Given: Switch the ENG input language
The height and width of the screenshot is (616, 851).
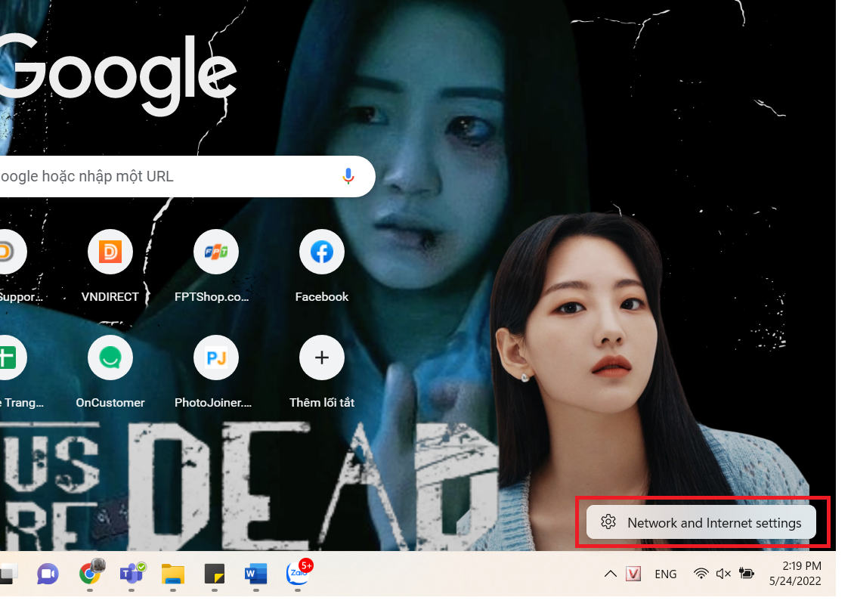Looking at the screenshot, I should 665,574.
